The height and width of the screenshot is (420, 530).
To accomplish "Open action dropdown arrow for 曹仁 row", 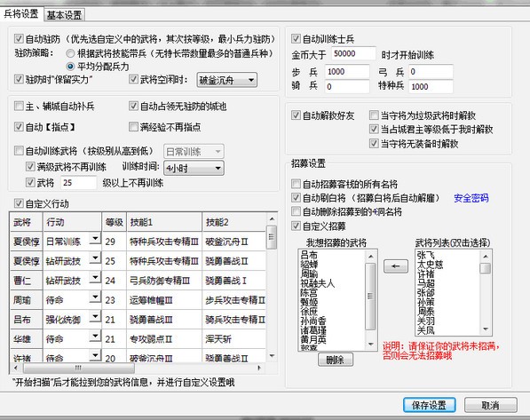I will [x=95, y=278].
